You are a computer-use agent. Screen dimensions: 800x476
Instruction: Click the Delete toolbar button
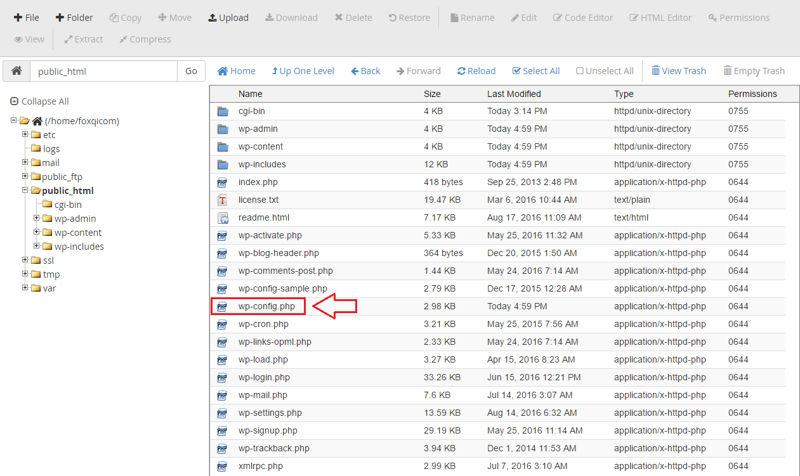[353, 17]
